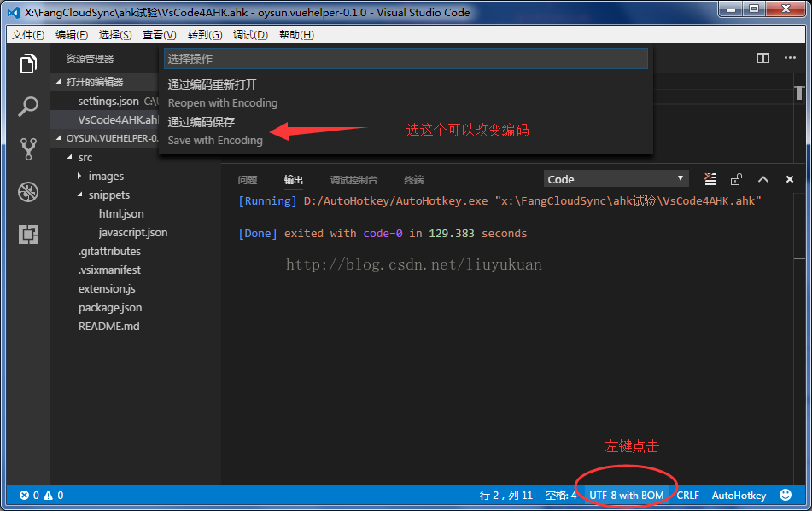Choose Reopen with Encoding option
The height and width of the screenshot is (511, 812).
[x=406, y=94]
